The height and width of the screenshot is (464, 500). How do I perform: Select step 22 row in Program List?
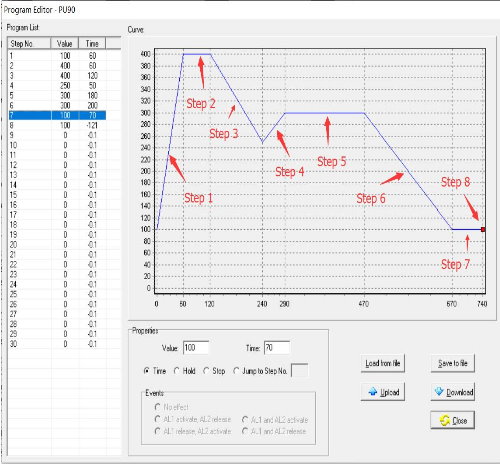click(57, 265)
